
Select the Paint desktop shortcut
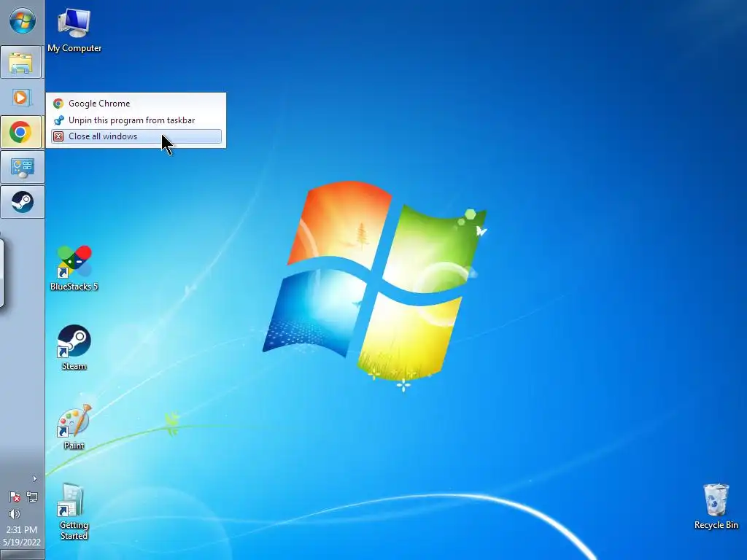(74, 427)
